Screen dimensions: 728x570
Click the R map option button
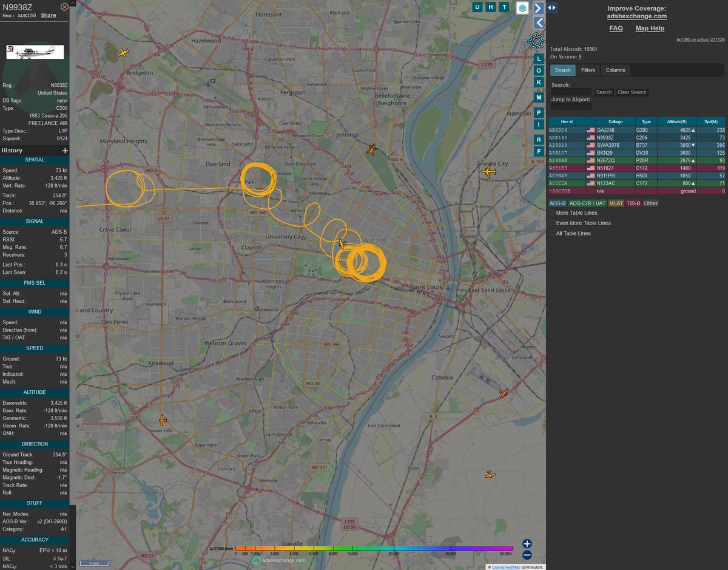(x=539, y=139)
